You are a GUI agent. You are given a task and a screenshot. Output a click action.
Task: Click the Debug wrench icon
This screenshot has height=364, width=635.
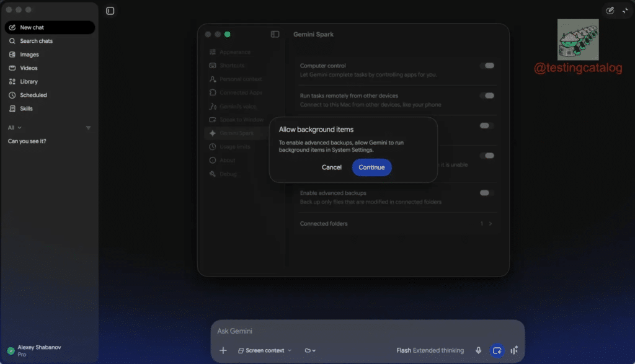213,174
